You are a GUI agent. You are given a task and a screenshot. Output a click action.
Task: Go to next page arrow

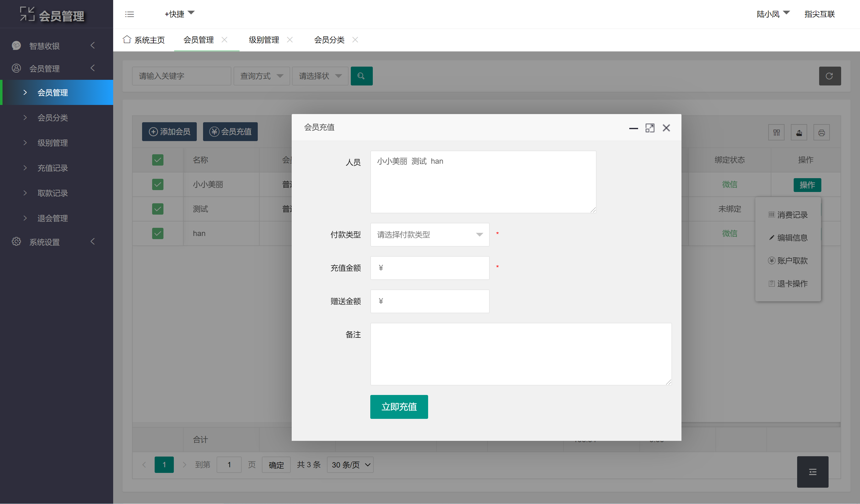pos(184,464)
